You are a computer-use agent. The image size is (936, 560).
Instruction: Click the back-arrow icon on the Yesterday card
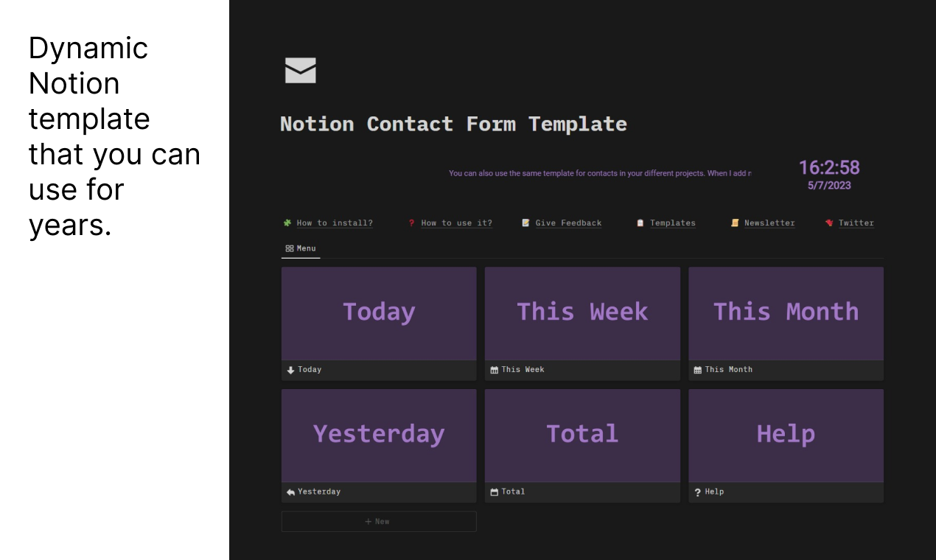coord(290,491)
